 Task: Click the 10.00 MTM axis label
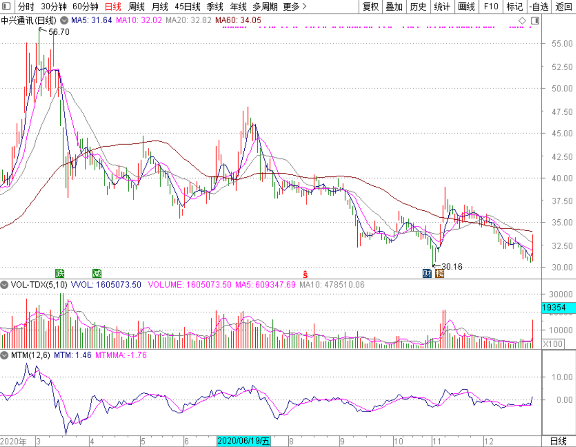click(562, 377)
